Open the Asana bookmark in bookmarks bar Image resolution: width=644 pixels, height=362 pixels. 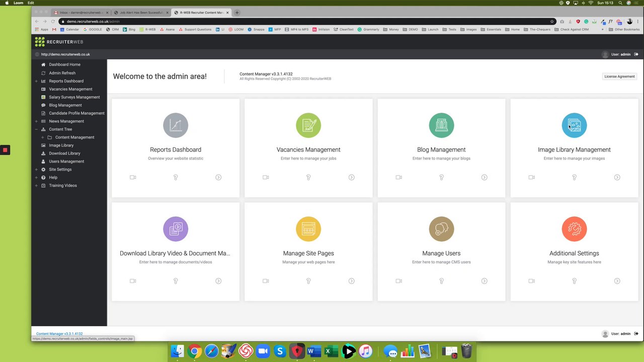click(x=168, y=30)
